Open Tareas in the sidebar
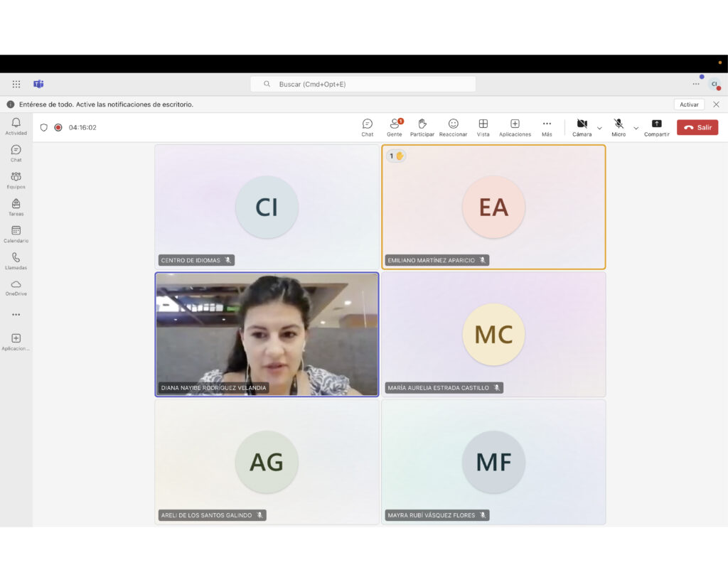The width and height of the screenshot is (728, 582). [x=16, y=207]
